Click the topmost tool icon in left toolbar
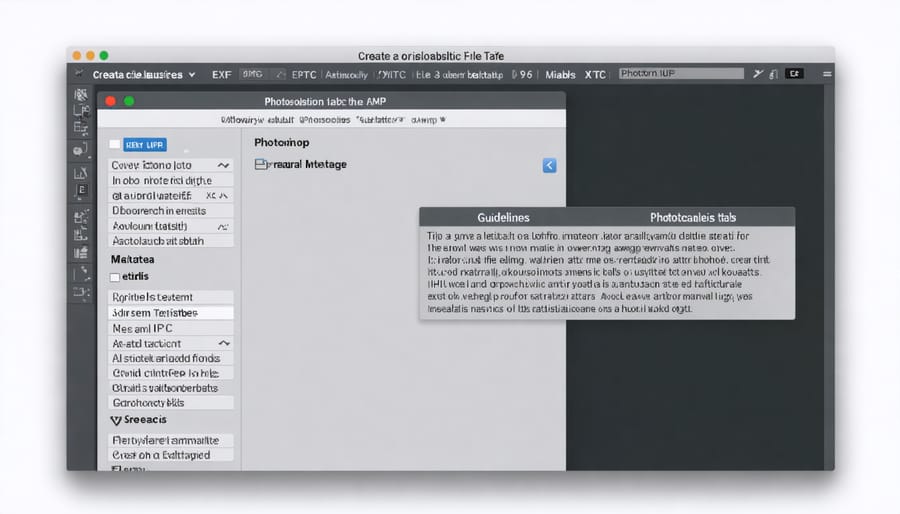This screenshot has height=514, width=900. (81, 95)
